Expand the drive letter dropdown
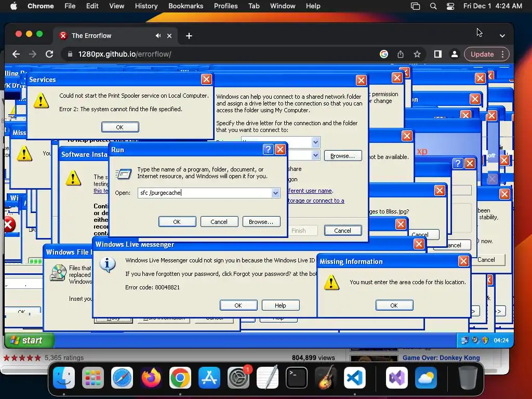This screenshot has width=532, height=399. tap(315, 142)
